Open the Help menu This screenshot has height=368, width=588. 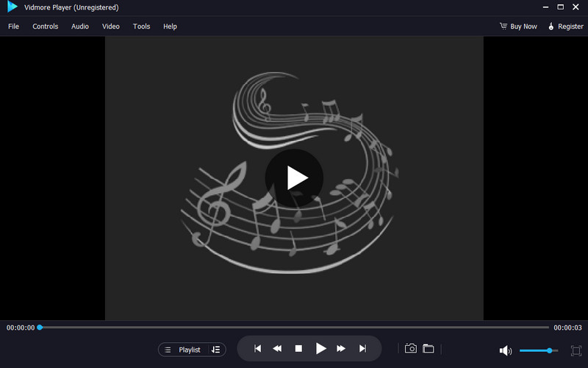click(170, 26)
